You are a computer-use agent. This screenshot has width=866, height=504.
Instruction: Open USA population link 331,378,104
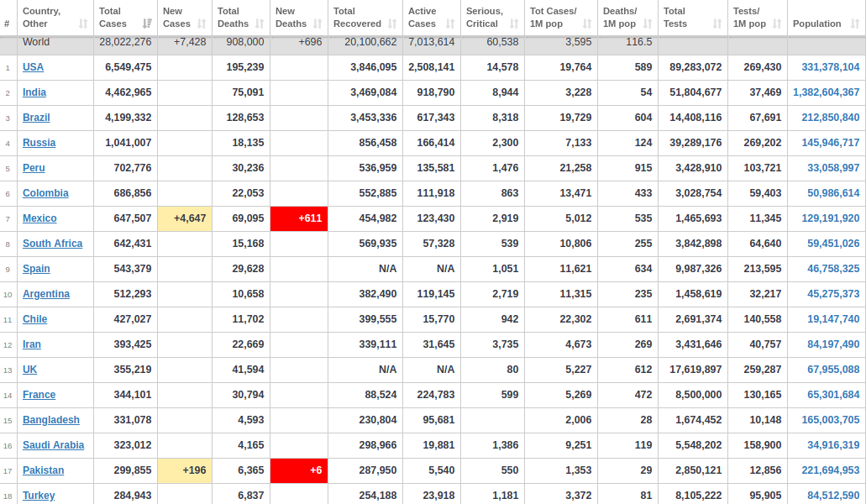831,67
